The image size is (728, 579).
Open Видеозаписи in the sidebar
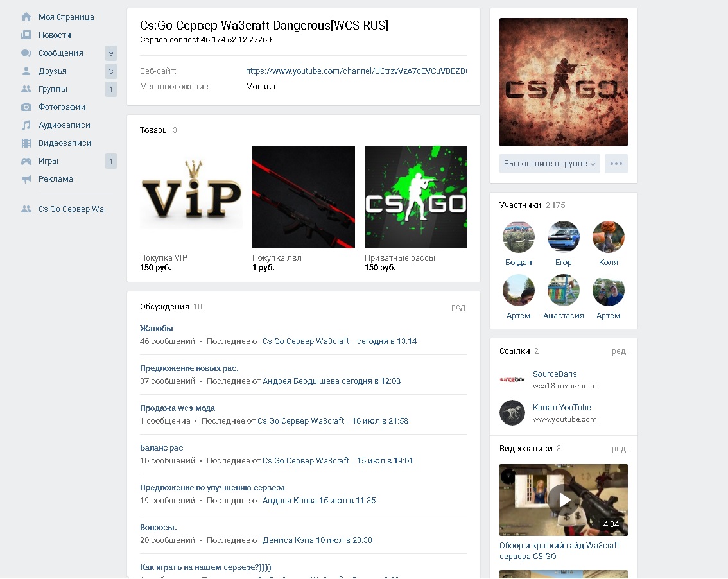[x=65, y=143]
